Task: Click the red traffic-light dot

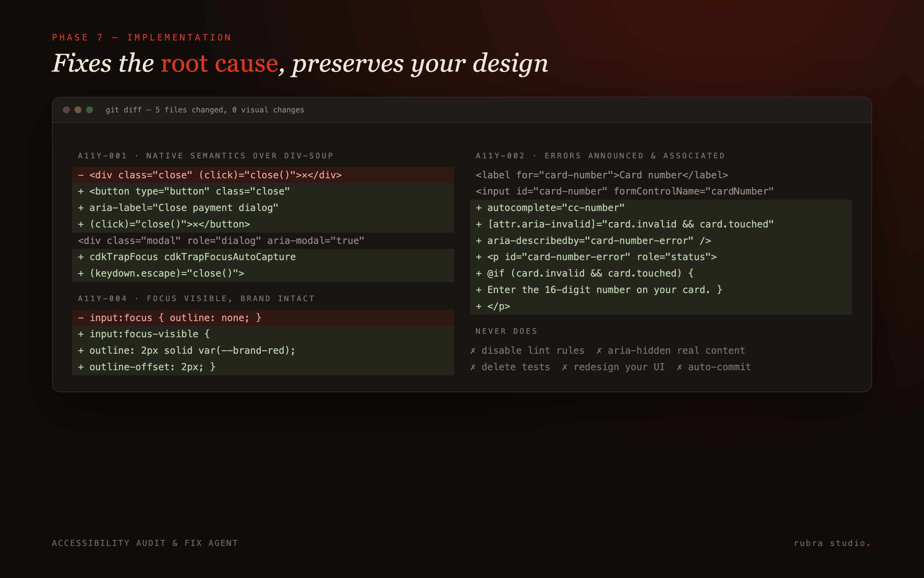Action: [x=66, y=110]
